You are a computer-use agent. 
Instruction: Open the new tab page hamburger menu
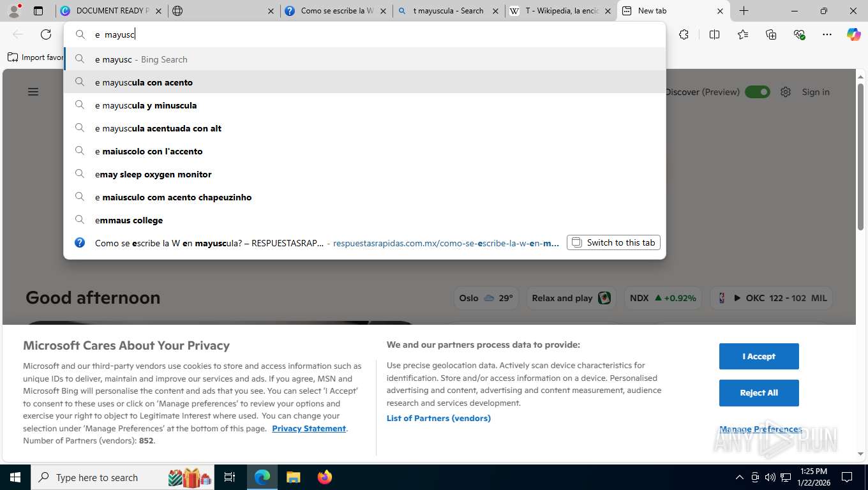(x=33, y=92)
